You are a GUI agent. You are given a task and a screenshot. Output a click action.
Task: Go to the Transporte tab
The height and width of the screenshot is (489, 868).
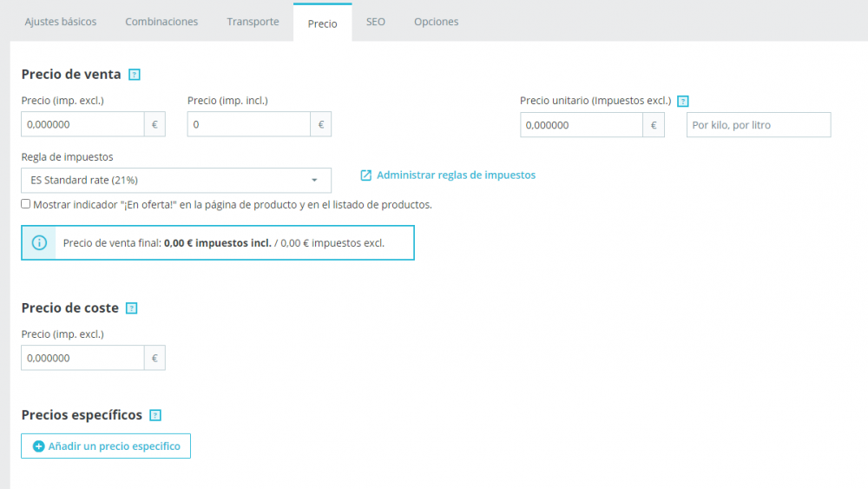click(x=253, y=22)
